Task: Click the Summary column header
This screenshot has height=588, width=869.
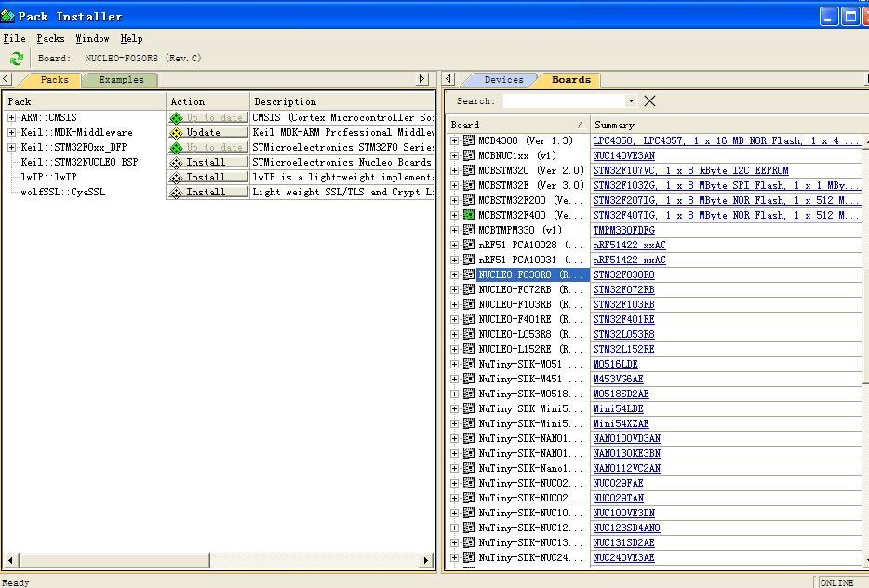Action: tap(726, 125)
